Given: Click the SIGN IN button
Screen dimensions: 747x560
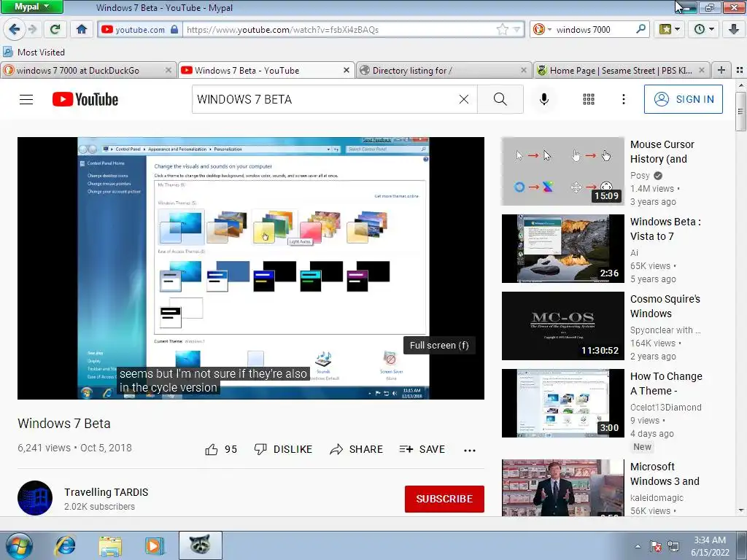Looking at the screenshot, I should point(683,99).
